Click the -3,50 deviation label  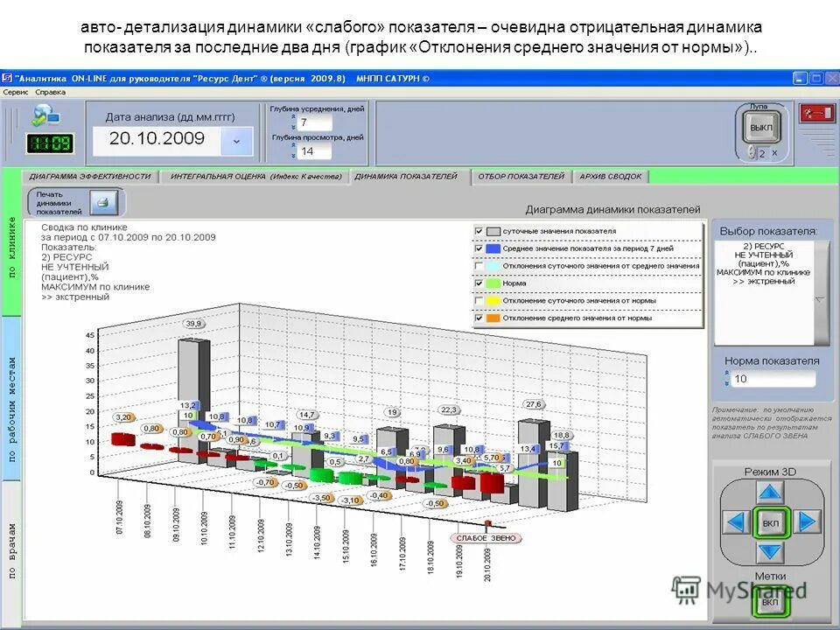coord(323,498)
